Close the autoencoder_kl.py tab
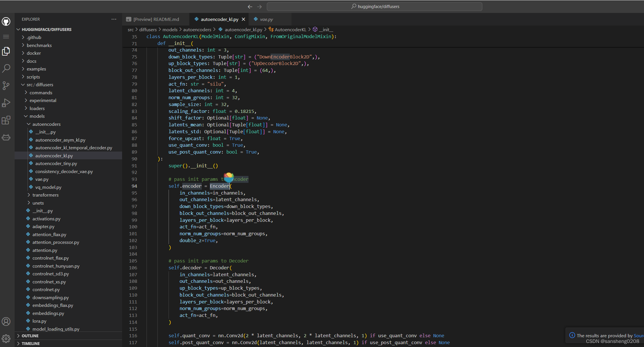The height and width of the screenshot is (347, 644). [243, 19]
